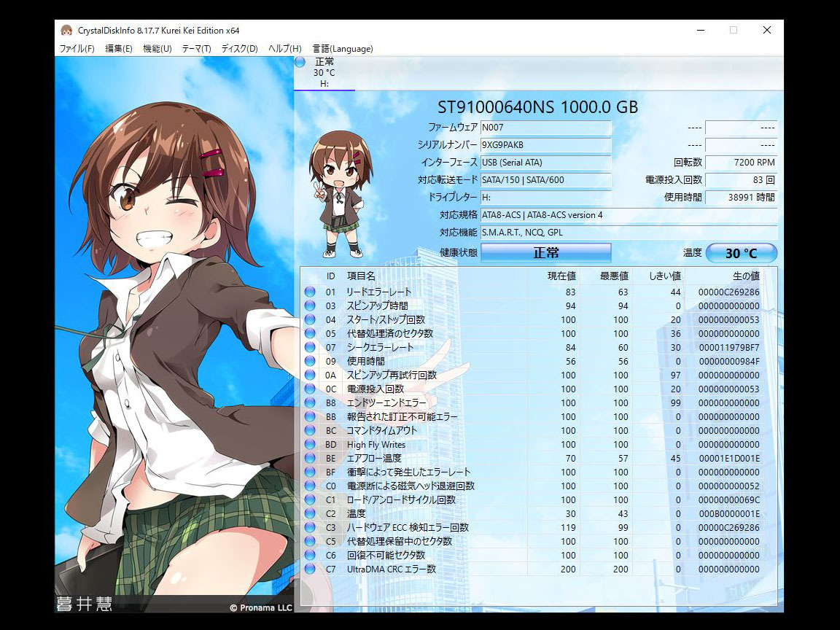Viewport: 840px width, 630px height.
Task: Click status circle for ID C3 row
Action: coord(310,528)
